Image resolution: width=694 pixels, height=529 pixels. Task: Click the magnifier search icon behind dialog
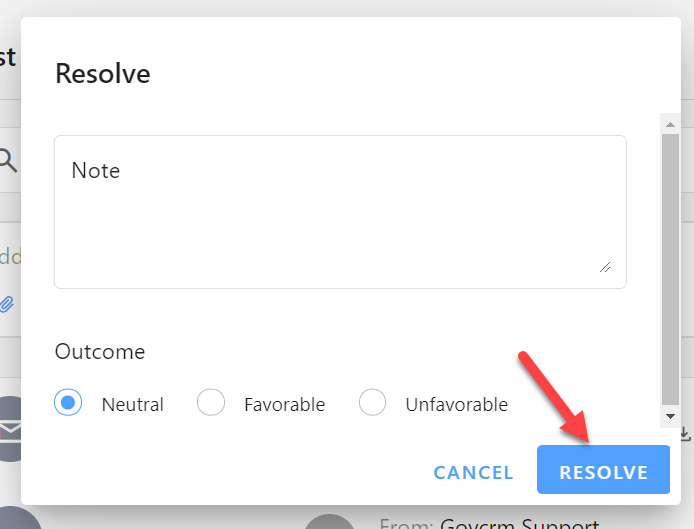[8, 160]
